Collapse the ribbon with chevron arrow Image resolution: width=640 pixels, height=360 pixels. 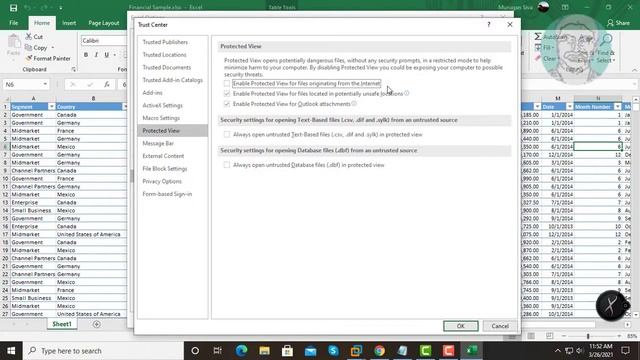click(x=634, y=70)
